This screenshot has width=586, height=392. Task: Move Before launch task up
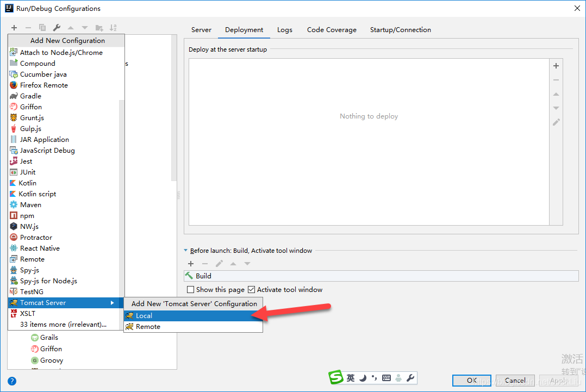[x=233, y=264]
